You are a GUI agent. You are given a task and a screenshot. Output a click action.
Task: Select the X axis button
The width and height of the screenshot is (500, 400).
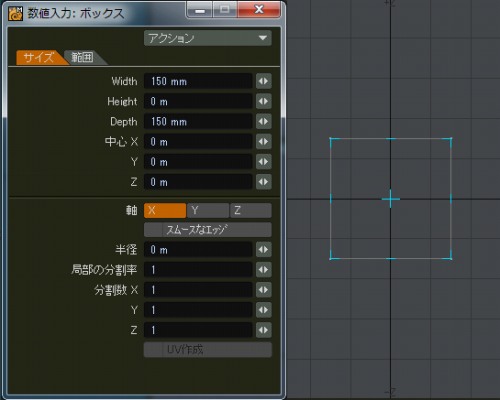165,210
